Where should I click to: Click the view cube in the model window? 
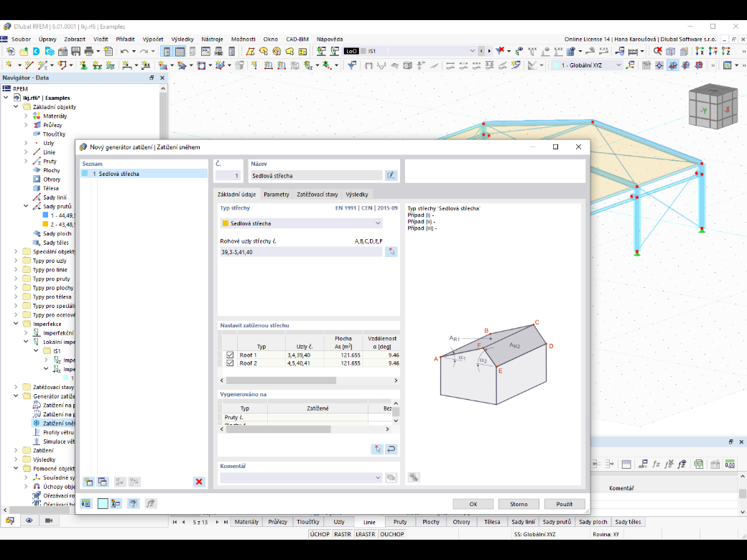coord(713,107)
